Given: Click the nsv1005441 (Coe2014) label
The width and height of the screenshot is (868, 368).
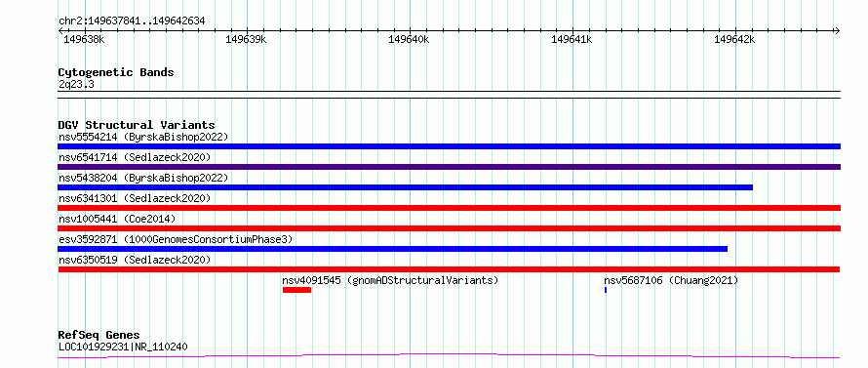Looking at the screenshot, I should (117, 219).
